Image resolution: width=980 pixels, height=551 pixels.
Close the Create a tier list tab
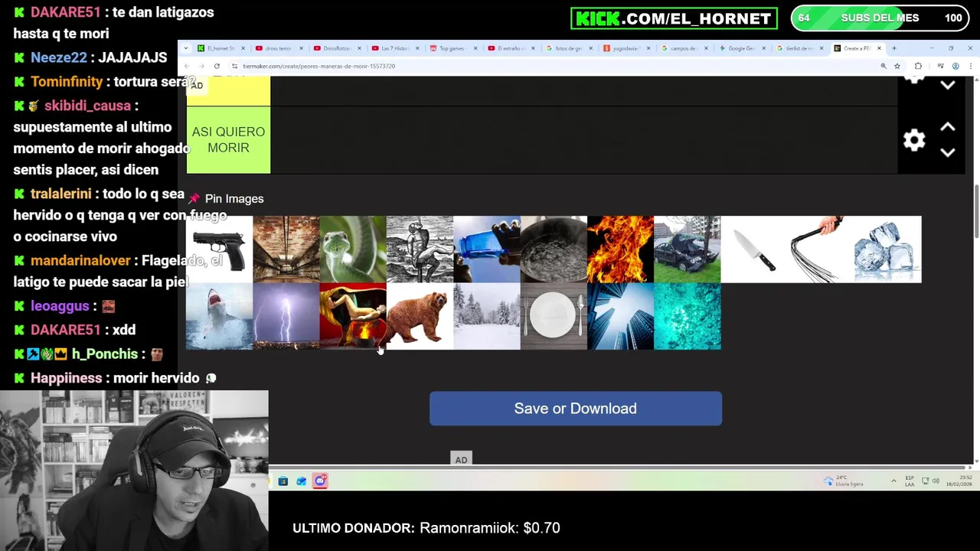pos(879,48)
